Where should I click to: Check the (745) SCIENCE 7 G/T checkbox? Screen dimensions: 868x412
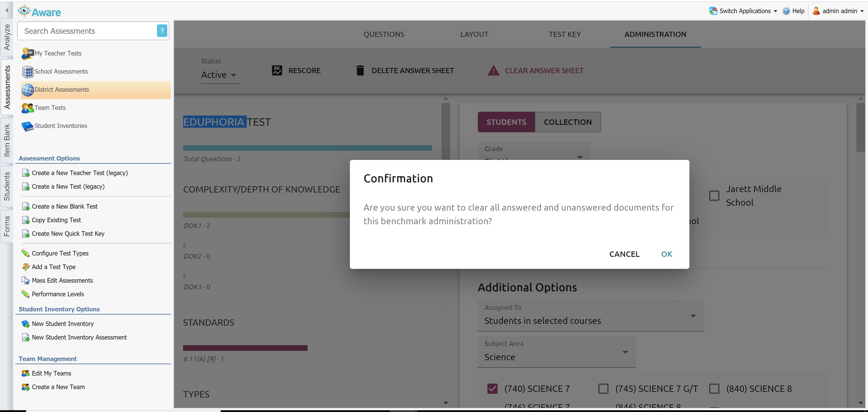tap(603, 388)
